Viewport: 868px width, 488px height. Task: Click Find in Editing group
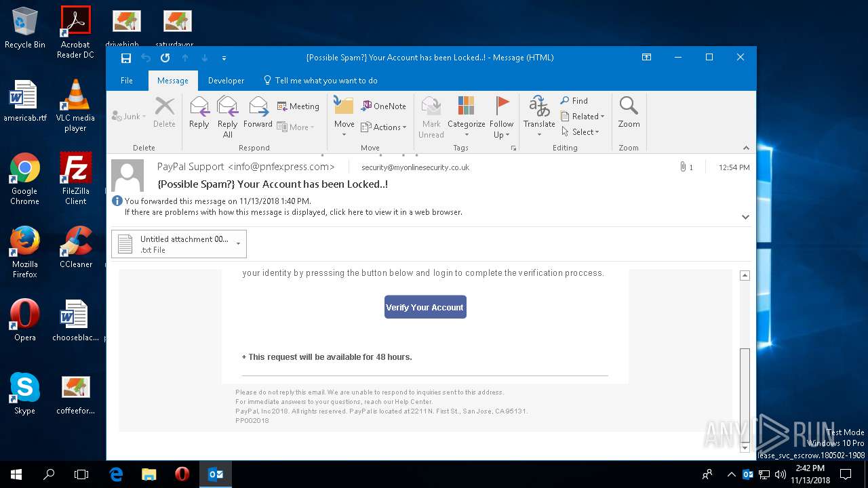[x=574, y=101]
